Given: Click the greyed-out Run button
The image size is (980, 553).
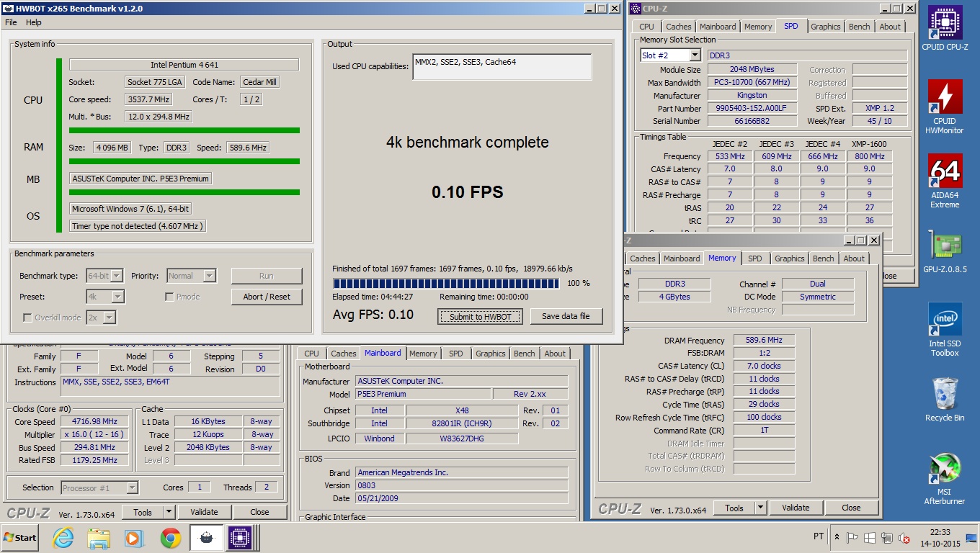Looking at the screenshot, I should coord(267,276).
